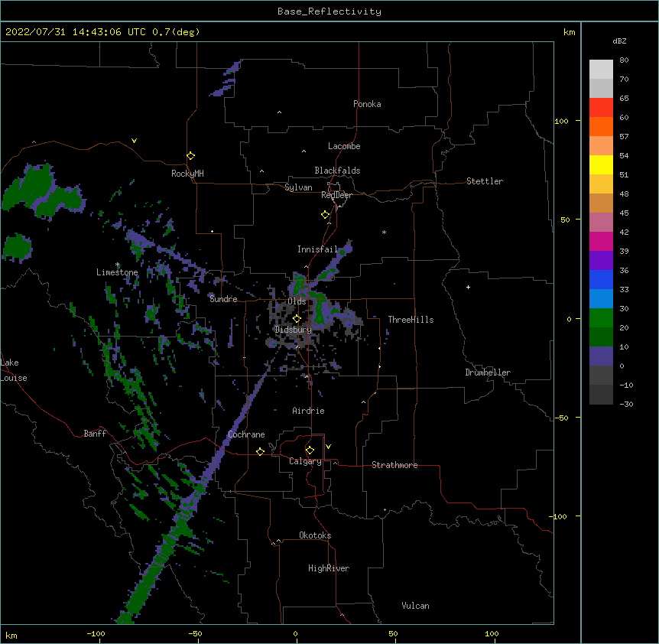Click the Base_Reflectivity title

329,11
